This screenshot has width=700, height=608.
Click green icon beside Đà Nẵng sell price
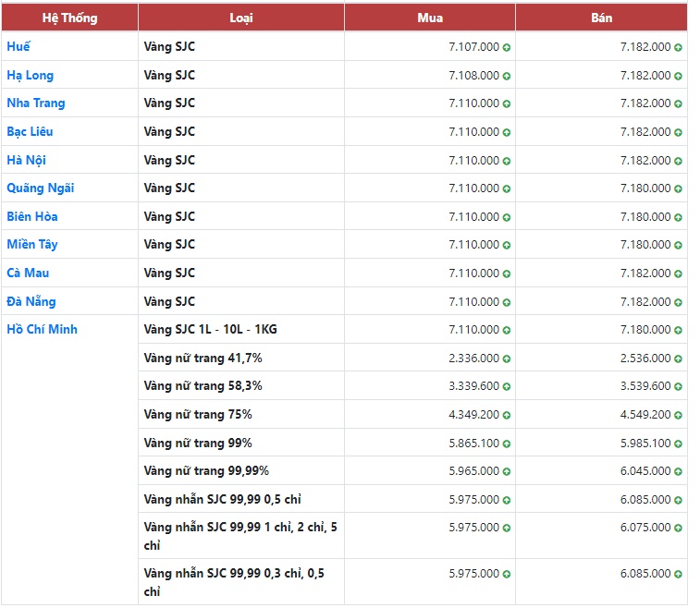678,302
